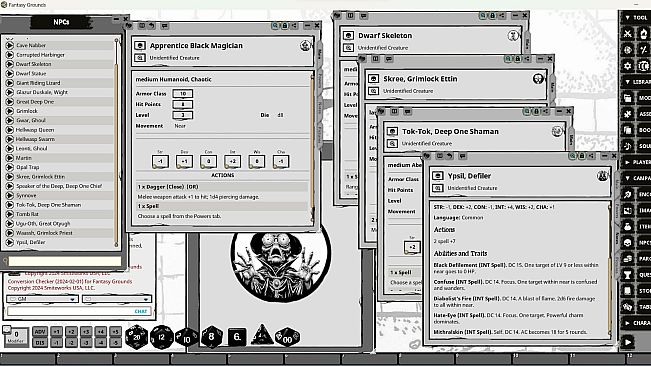Screen dimensions: 651x366
Task: Click the chat entry input field
Action: coord(79,311)
